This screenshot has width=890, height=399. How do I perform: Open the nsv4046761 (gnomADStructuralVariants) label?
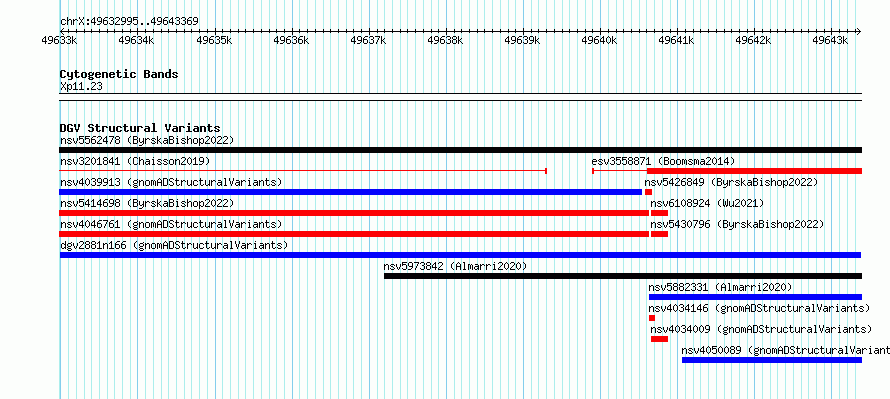(171, 224)
